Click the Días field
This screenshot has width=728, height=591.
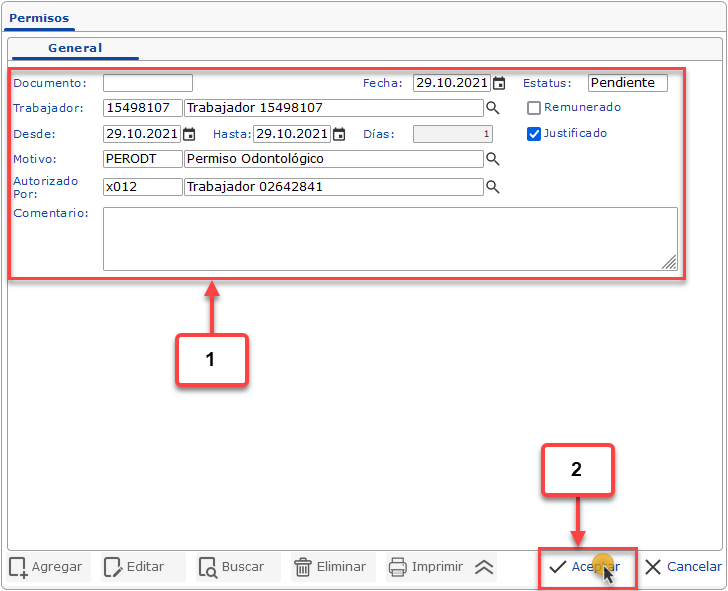[x=453, y=134]
